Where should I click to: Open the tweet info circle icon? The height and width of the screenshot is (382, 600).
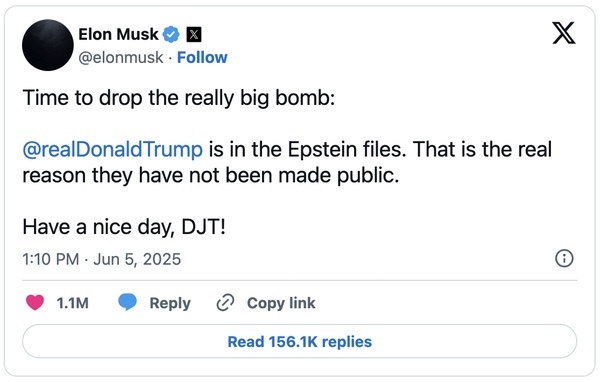564,258
